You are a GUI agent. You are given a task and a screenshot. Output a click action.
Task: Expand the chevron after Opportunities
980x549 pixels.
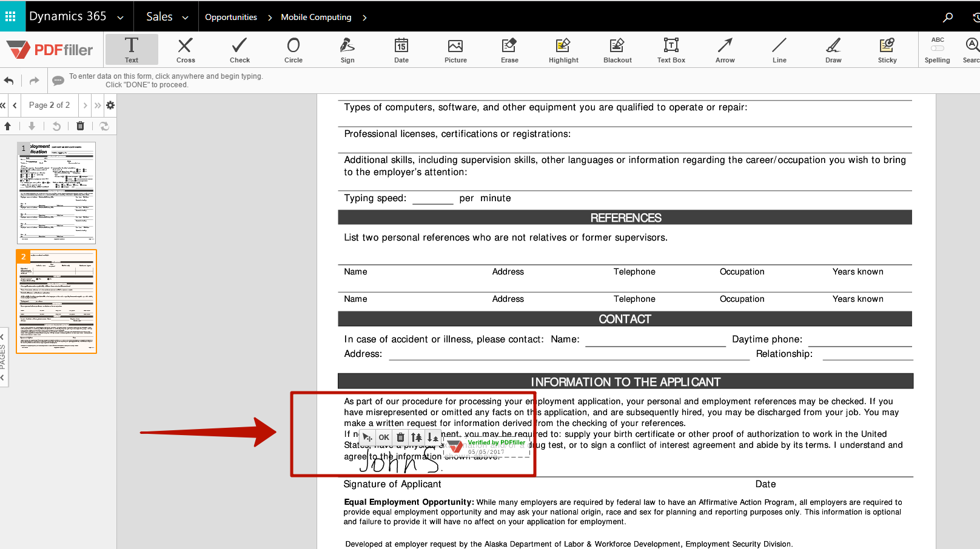point(270,18)
